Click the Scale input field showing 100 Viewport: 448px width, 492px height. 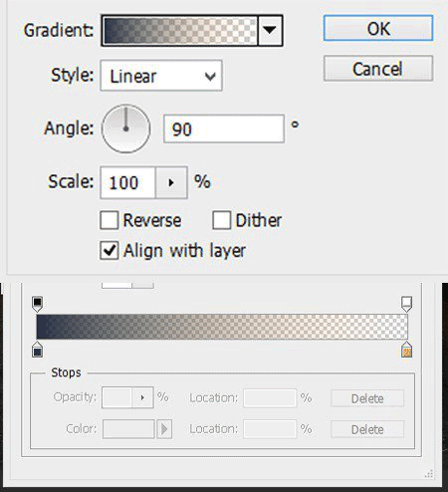pyautogui.click(x=127, y=182)
